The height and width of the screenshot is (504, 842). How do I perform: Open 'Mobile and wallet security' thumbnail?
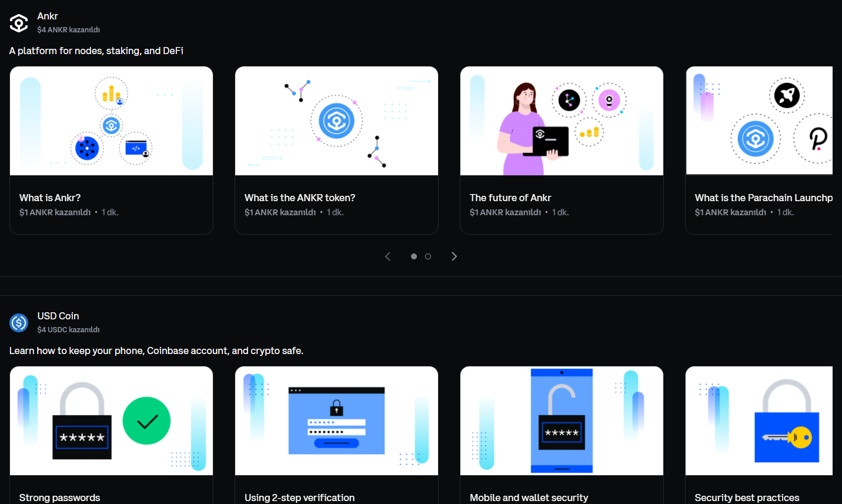click(562, 420)
